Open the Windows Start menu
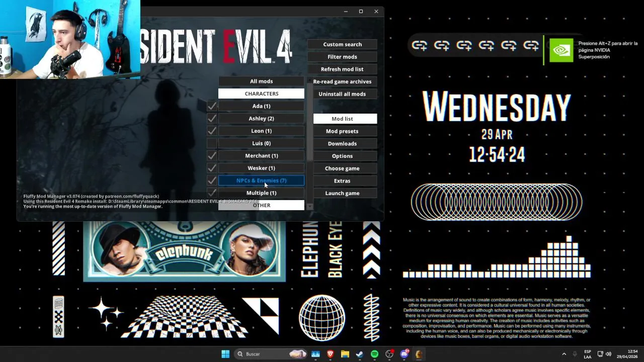 click(x=225, y=354)
